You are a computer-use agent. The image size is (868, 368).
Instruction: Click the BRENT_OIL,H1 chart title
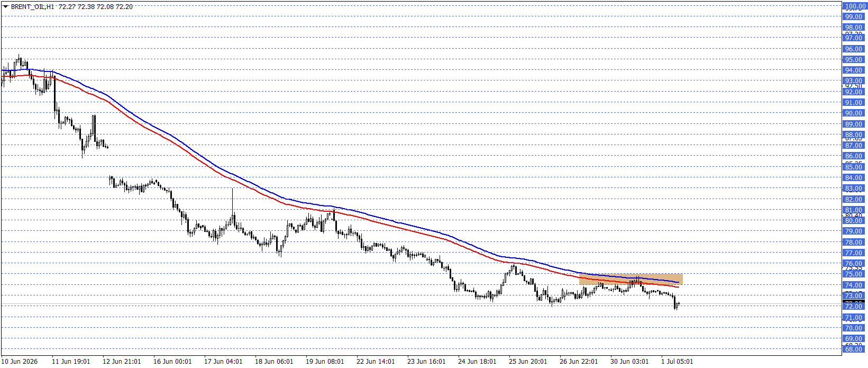33,7
